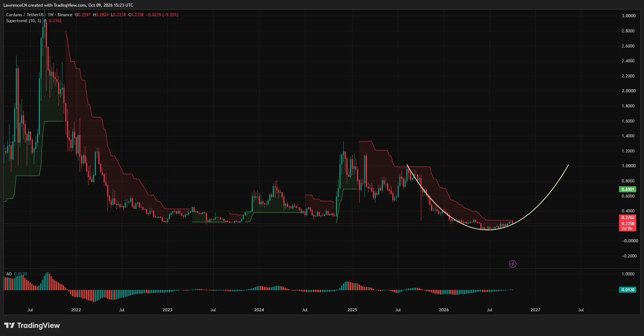
Task: Click the 2024 time axis label
Action: [x=259, y=310]
